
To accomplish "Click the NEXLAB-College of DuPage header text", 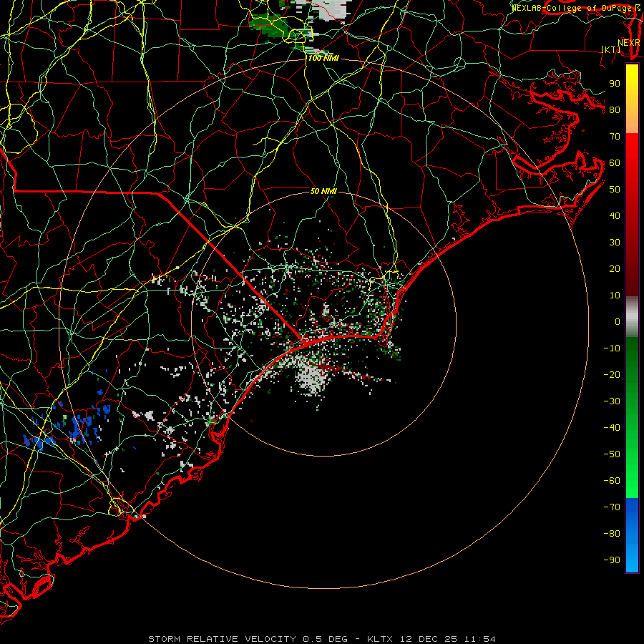I will (571, 8).
